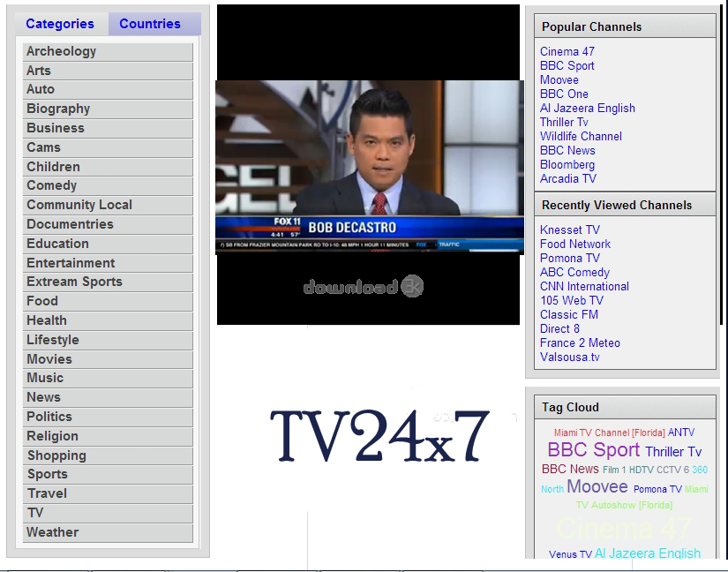Open the ABC Comedy link
The width and height of the screenshot is (728, 572).
click(574, 273)
